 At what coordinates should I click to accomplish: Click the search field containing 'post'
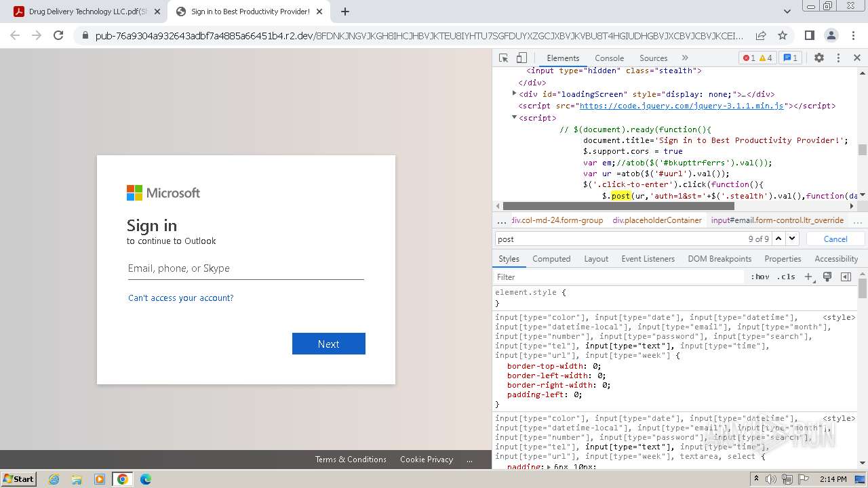[x=620, y=239]
